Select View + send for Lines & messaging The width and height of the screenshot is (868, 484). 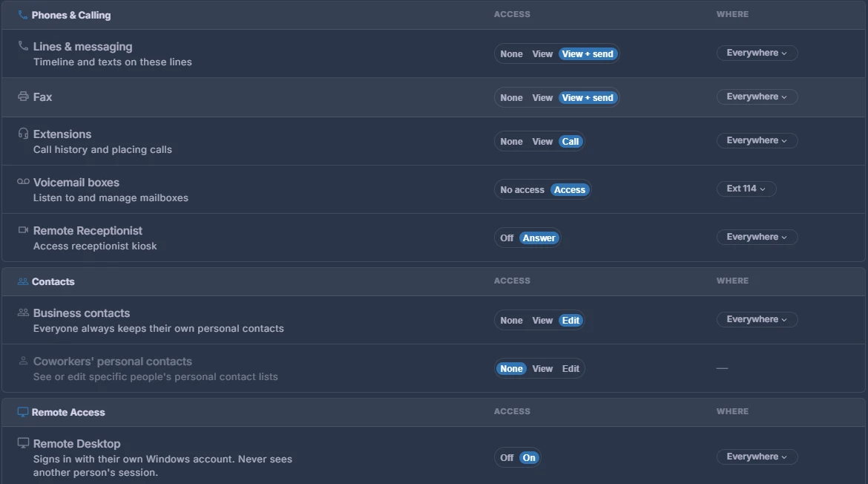(588, 53)
